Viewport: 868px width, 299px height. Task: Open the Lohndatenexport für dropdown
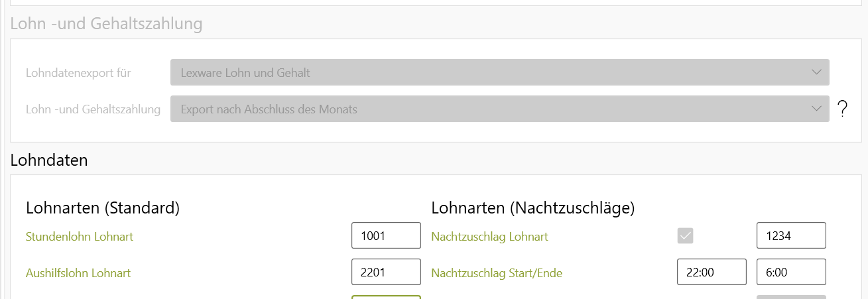[x=499, y=72]
